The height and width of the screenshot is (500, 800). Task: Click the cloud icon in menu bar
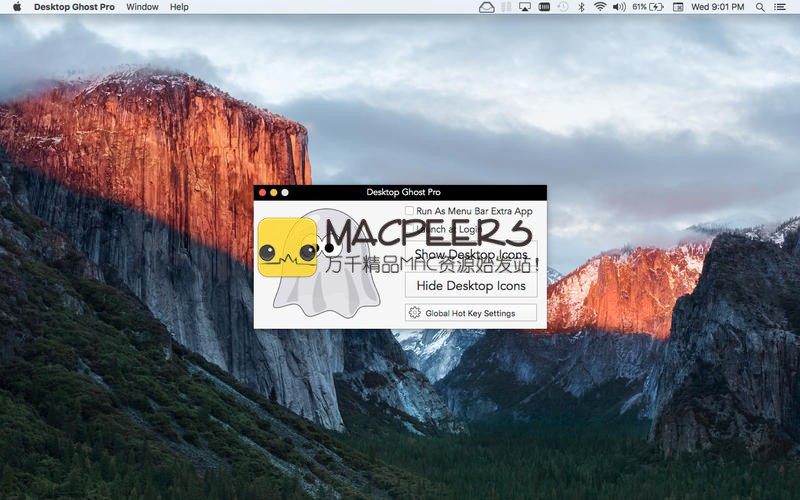pyautogui.click(x=487, y=7)
